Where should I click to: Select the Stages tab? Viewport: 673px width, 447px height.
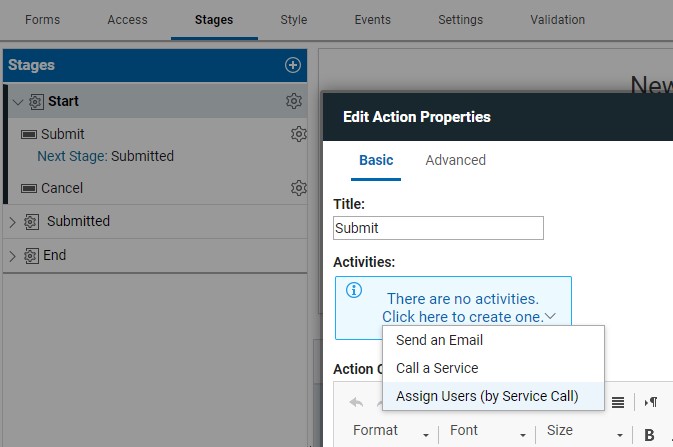(214, 20)
